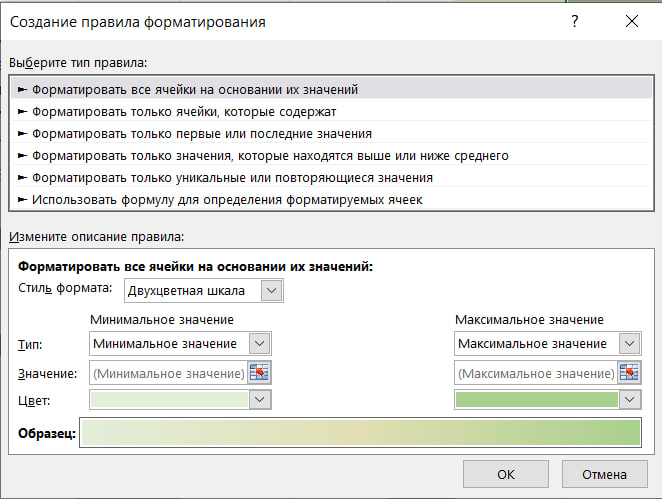662x499 pixels.
Task: Open maximum color picker dropdown
Action: click(x=628, y=399)
